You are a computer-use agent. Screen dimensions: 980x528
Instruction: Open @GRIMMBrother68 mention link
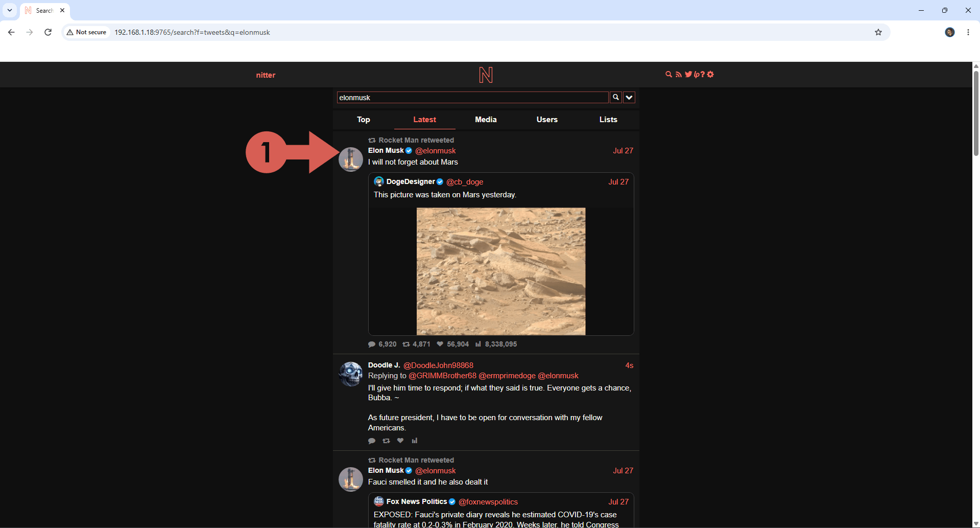(443, 376)
